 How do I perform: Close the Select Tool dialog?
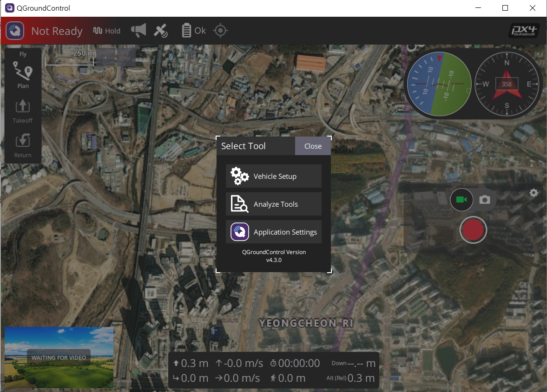[313, 146]
